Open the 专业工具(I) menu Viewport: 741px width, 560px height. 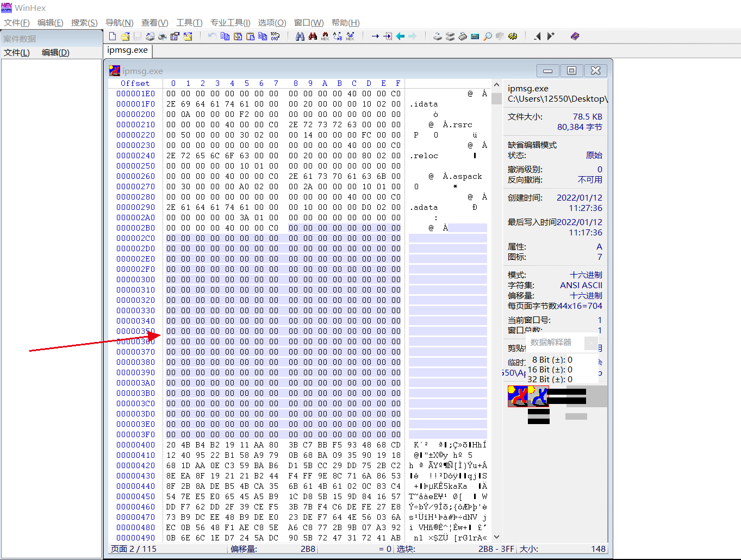[231, 22]
